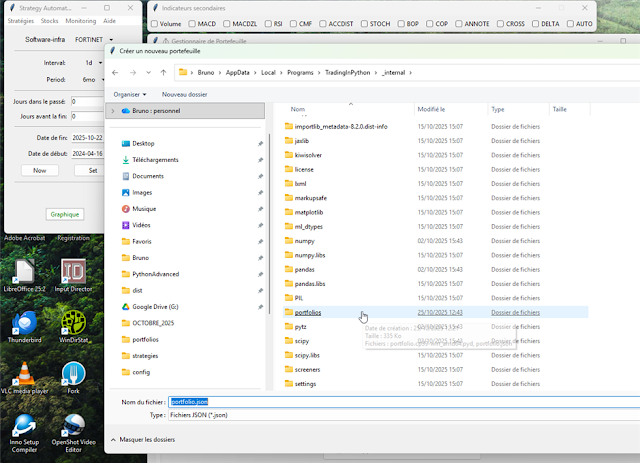Open Thunderbird desktop shortcut
The width and height of the screenshot is (640, 463).
[x=22, y=323]
